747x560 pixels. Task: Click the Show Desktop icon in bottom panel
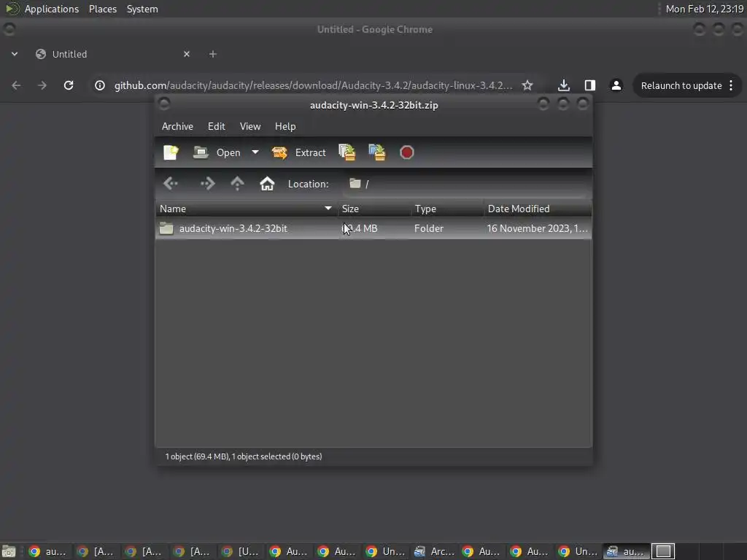coord(9,551)
